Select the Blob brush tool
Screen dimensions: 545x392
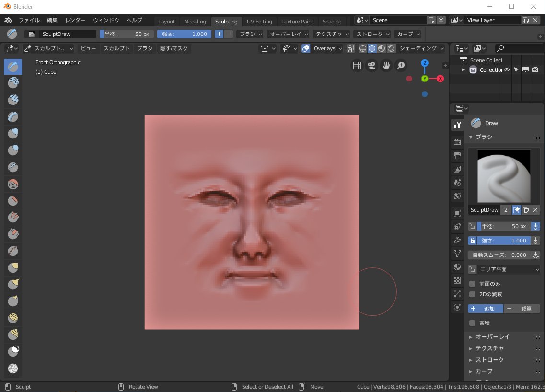click(13, 150)
